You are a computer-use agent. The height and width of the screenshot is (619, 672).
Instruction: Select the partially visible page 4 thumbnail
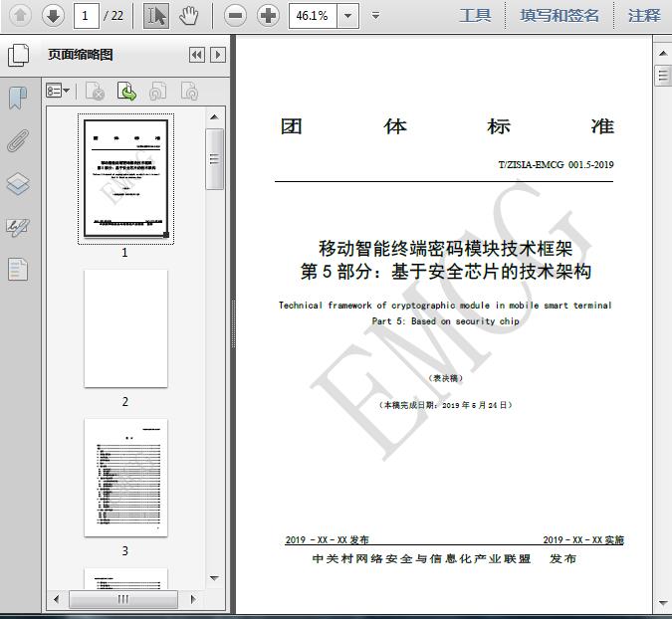tap(125, 579)
